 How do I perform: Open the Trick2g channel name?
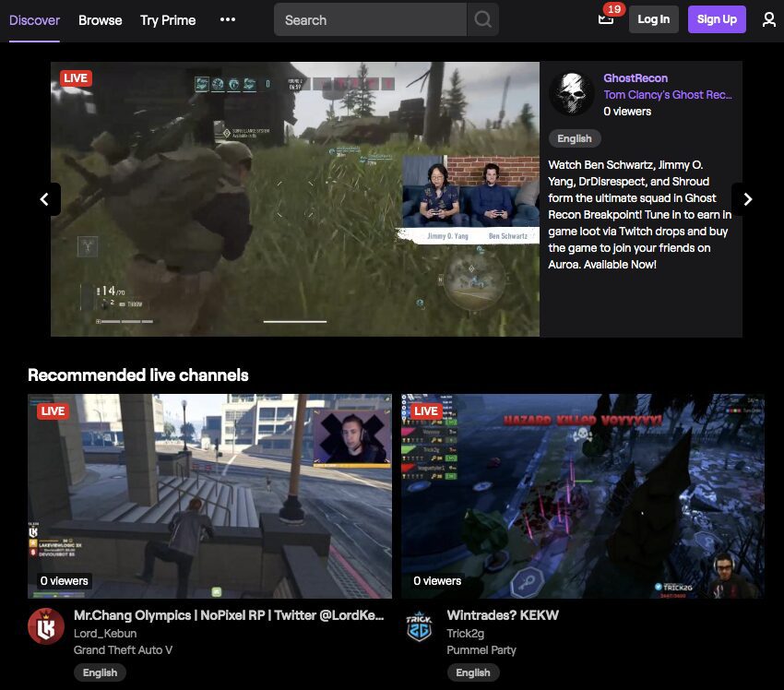[x=465, y=634]
